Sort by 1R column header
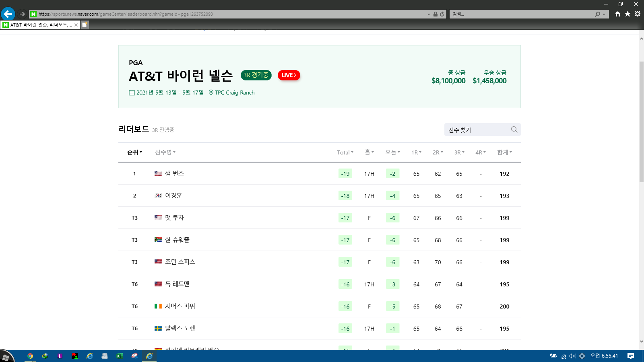This screenshot has width=644, height=362. (417, 152)
